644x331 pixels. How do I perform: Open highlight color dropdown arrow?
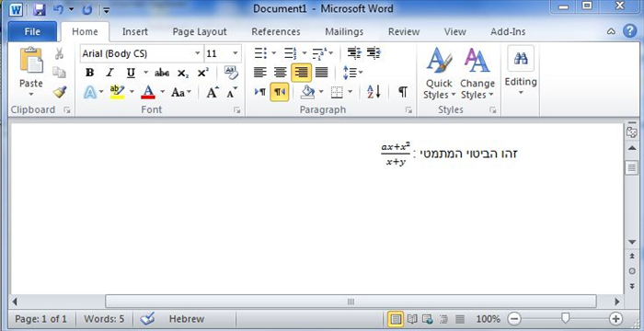click(x=132, y=92)
